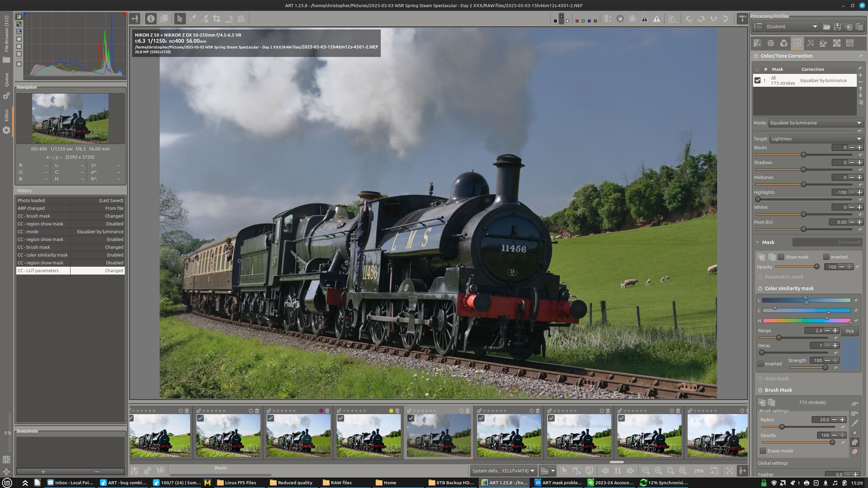The image size is (868, 488).
Task: Toggle the focus mask preview icon
Action: (x=632, y=19)
